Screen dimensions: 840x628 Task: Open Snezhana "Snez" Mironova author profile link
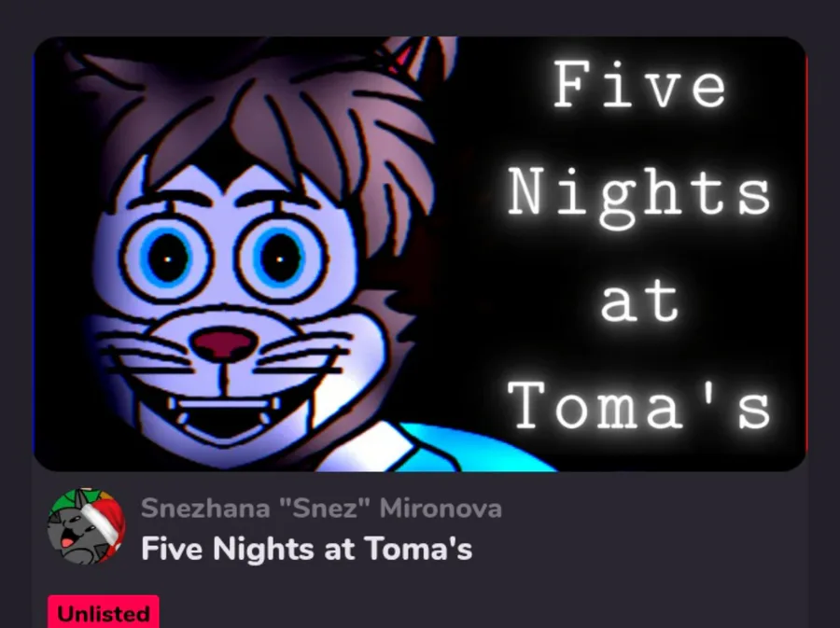tap(321, 508)
